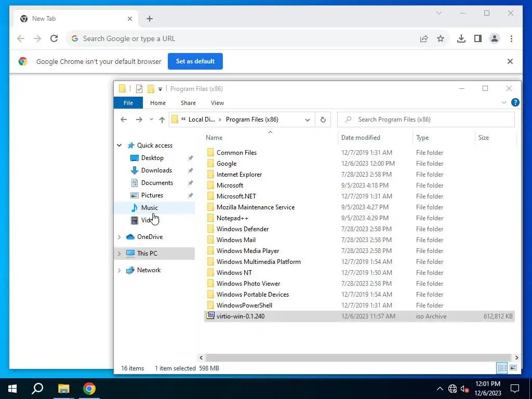The height and width of the screenshot is (399, 532).
Task: Open Chrome three-dot menu
Action: [x=511, y=38]
